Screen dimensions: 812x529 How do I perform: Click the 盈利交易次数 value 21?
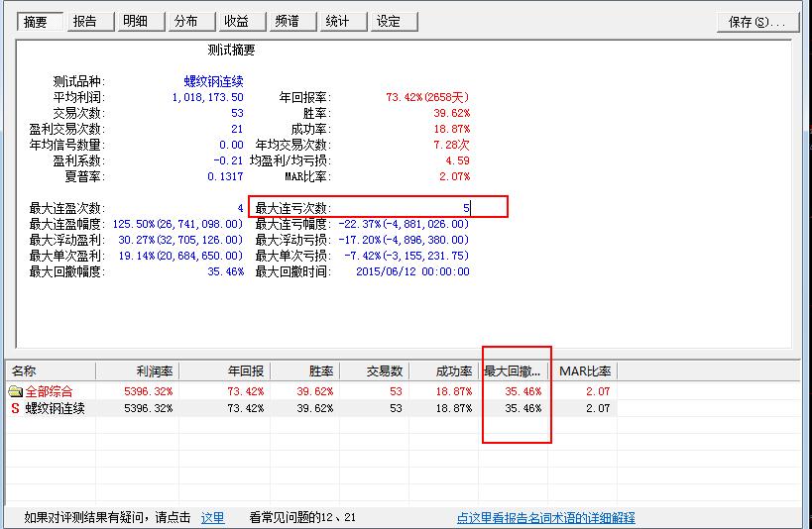pyautogui.click(x=237, y=129)
